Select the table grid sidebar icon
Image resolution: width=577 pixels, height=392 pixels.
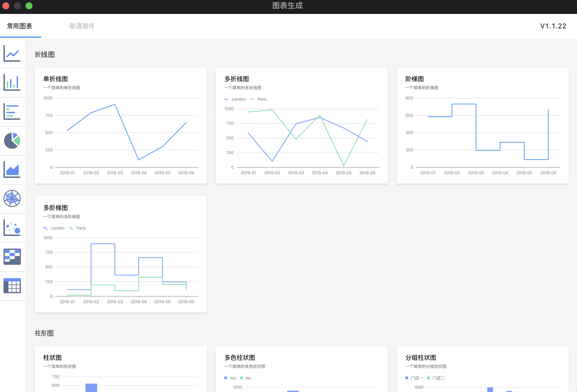[x=12, y=286]
